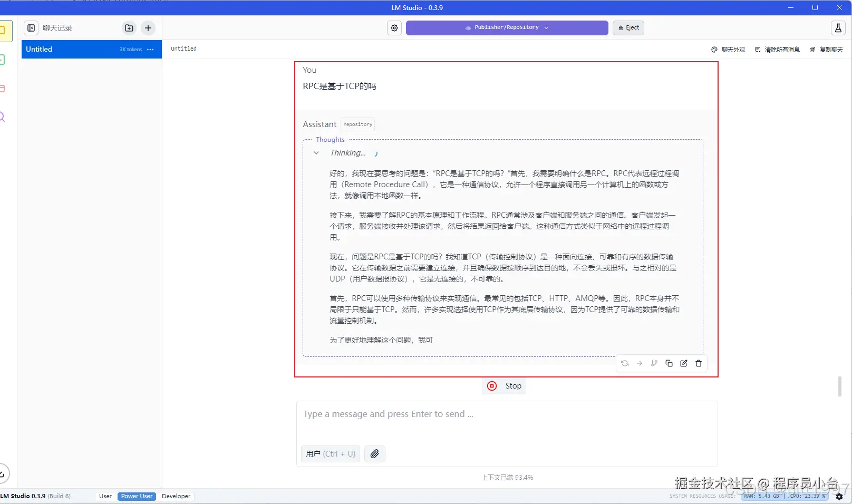
Task: Edit the assistant message with the pencil icon
Action: (x=683, y=363)
